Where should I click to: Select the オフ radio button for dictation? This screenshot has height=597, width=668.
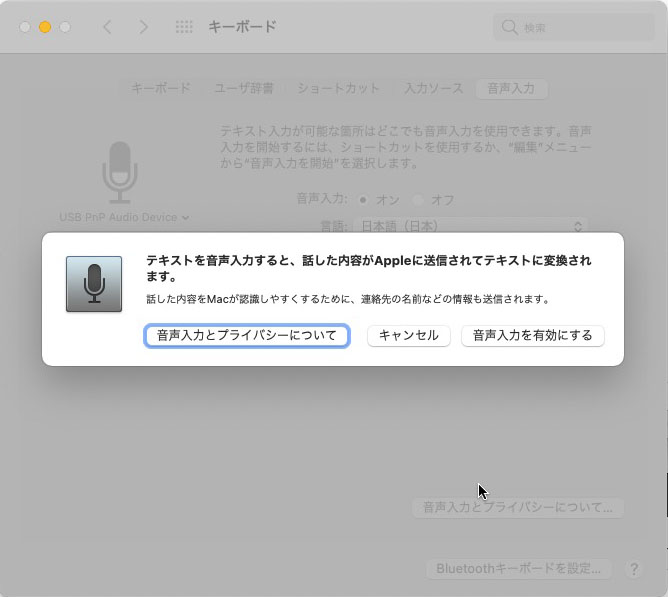(x=418, y=200)
